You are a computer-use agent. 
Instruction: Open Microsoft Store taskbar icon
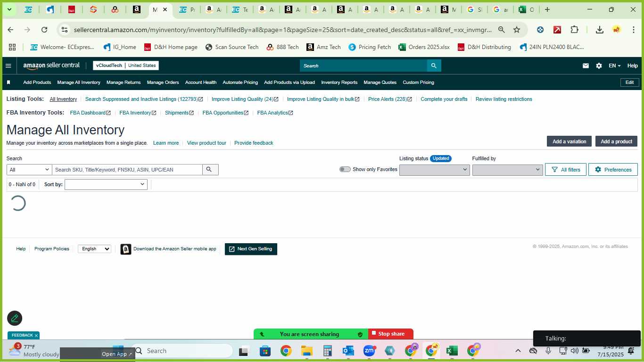tap(265, 351)
